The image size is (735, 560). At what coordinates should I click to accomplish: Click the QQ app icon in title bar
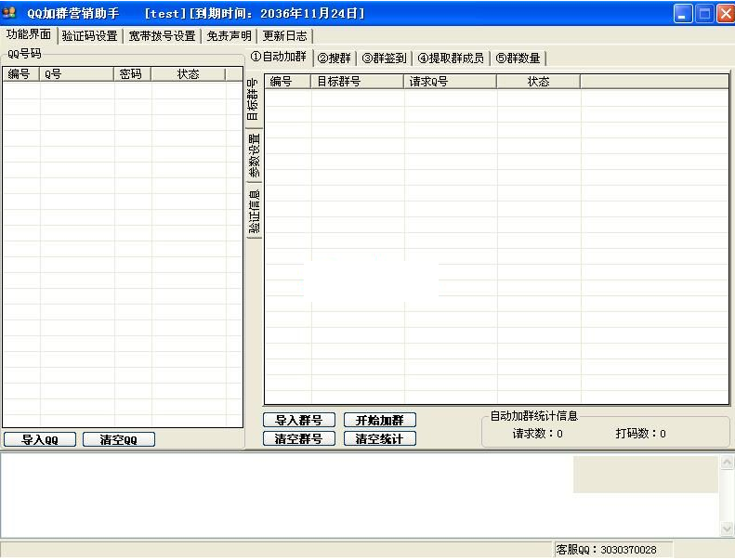point(10,14)
